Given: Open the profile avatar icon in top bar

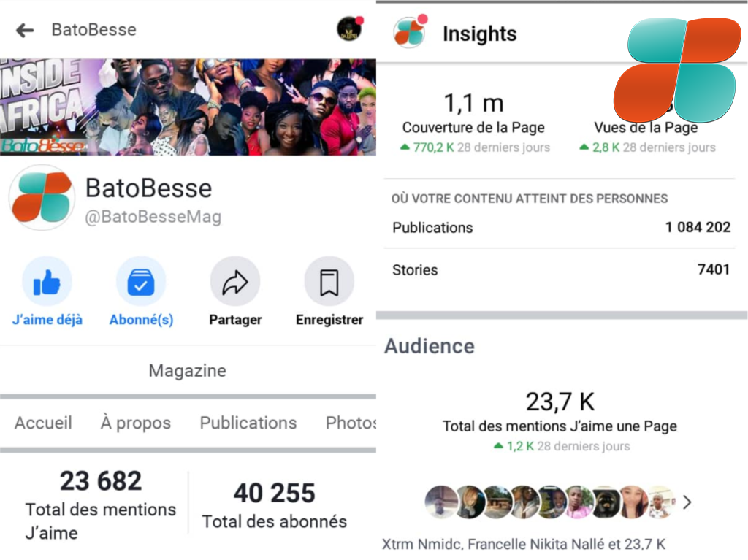Looking at the screenshot, I should 348,30.
